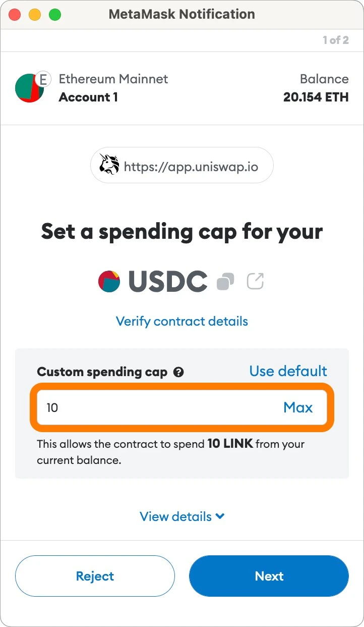Viewport: 364px width, 627px height.
Task: Open the spending cap help tooltip icon
Action: coord(178,373)
